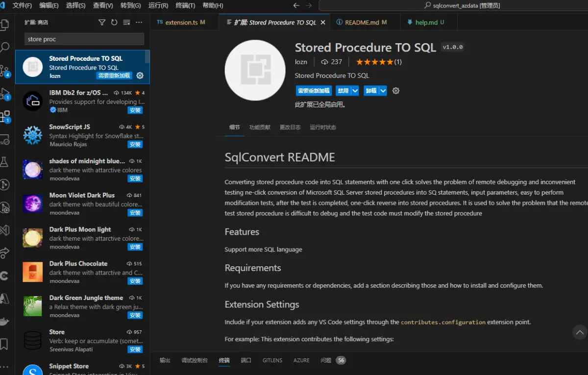Open the 查看(V) menu
Screen dimensions: 588x375
click(103, 5)
